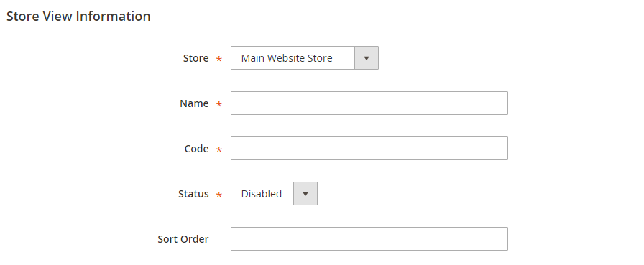Focus the Name input field
644x265 pixels.
click(369, 103)
